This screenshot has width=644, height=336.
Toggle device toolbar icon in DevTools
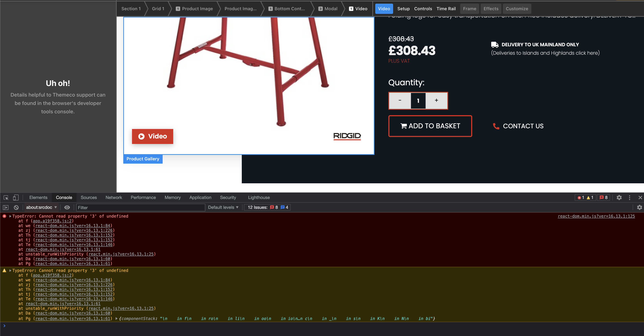coord(16,198)
